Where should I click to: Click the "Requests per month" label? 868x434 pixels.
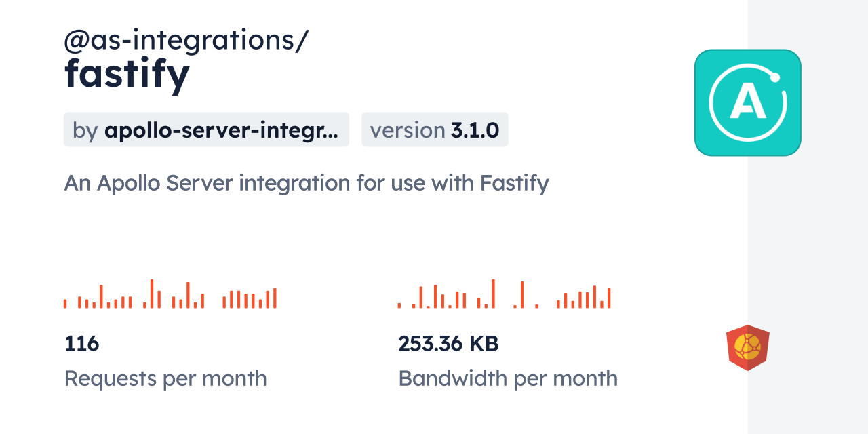tap(165, 378)
